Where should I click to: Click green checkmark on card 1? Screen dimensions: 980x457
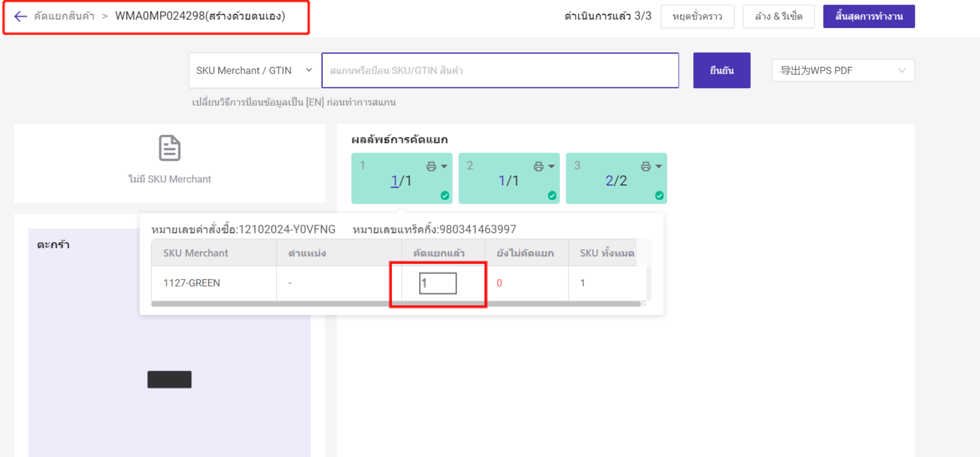click(x=445, y=196)
